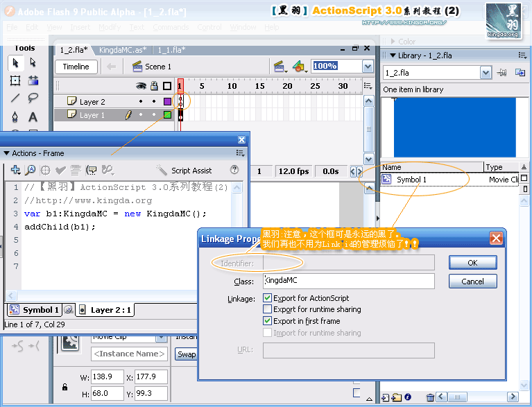
Task: Click Show code hint icon
Action: click(x=92, y=171)
